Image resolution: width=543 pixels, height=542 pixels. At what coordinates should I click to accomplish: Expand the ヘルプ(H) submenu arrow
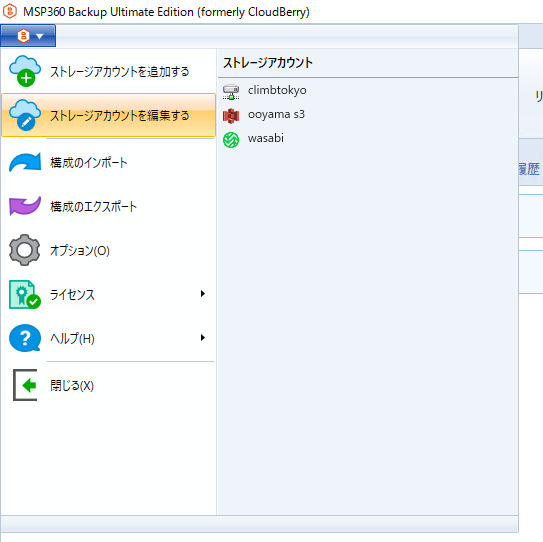[x=203, y=338]
